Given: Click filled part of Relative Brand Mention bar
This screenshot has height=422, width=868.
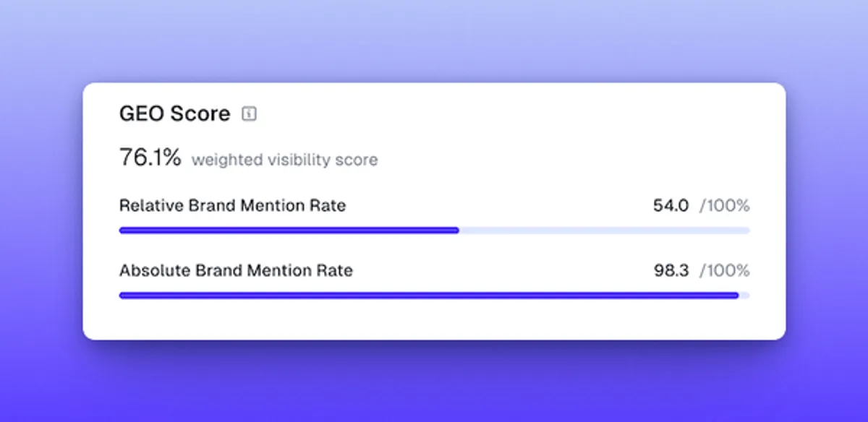Looking at the screenshot, I should (289, 231).
